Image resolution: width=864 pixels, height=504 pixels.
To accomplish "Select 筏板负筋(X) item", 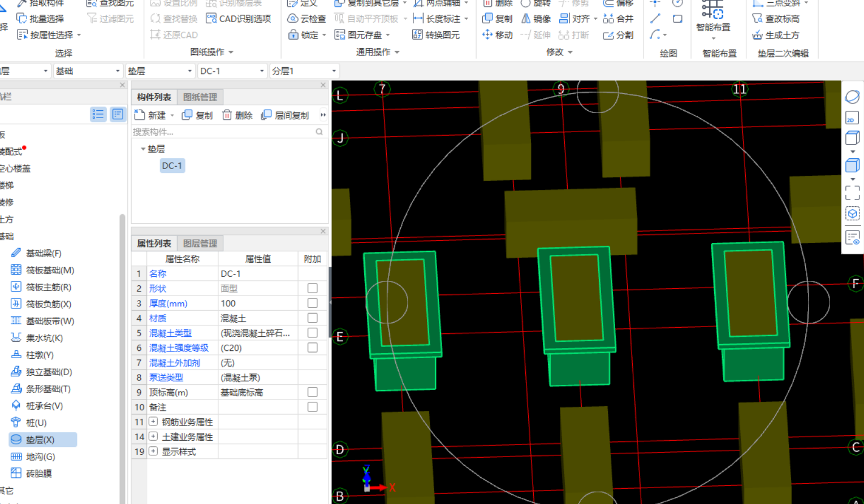I will point(41,304).
